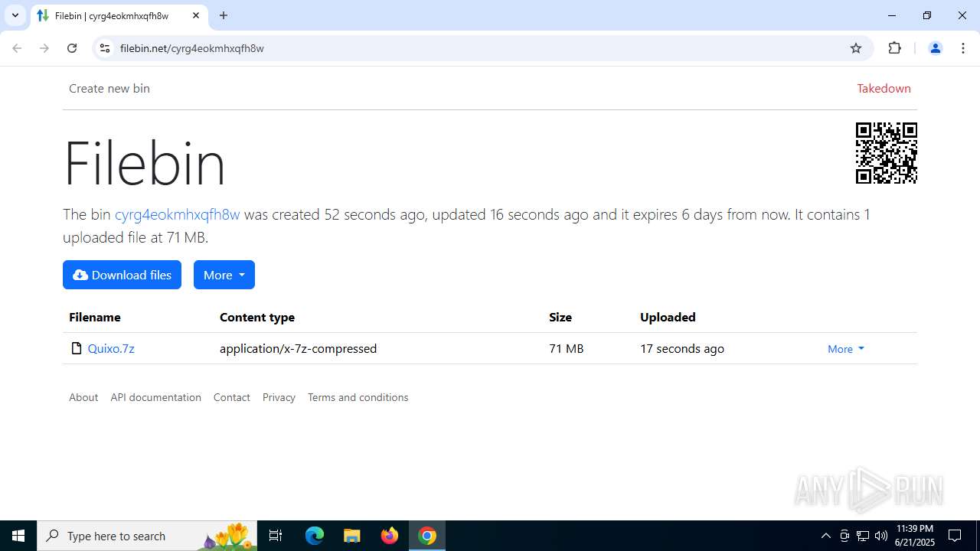Screen dimensions: 980x551
Task: Go back to previous page
Action: point(17,48)
